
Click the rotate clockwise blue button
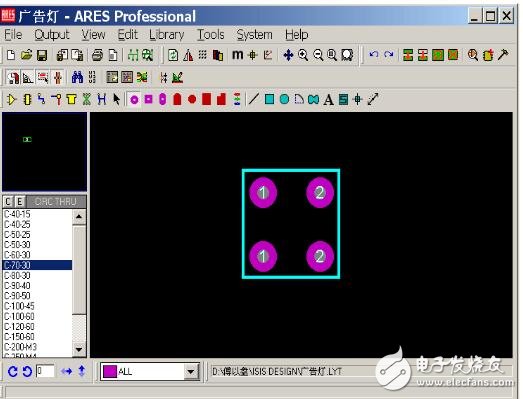pyautogui.click(x=13, y=371)
